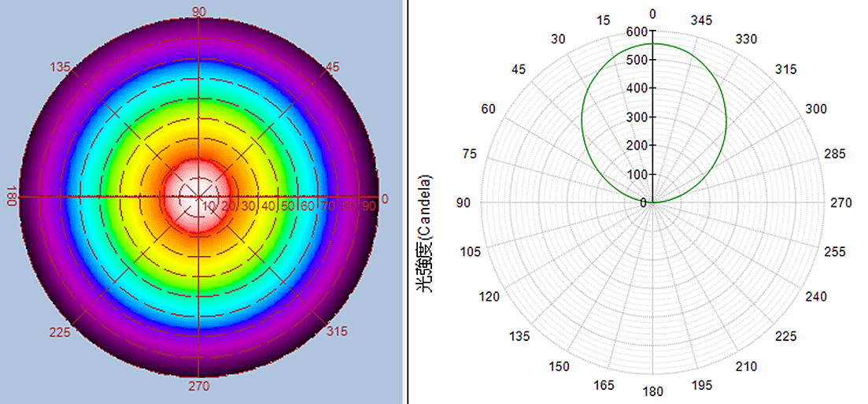Click the 60 angle label on the polar plot
868x404 pixels.
coord(489,109)
